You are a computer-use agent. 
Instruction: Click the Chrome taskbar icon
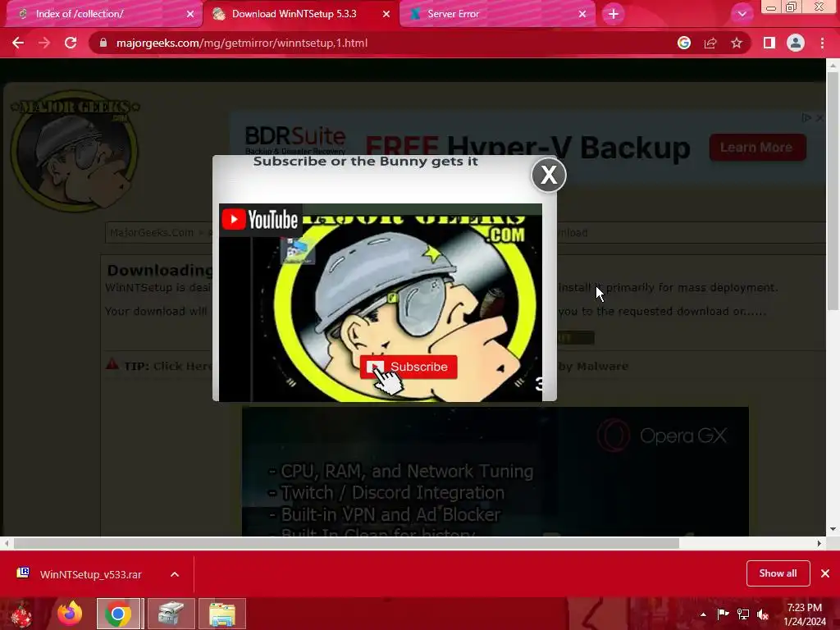pos(118,614)
